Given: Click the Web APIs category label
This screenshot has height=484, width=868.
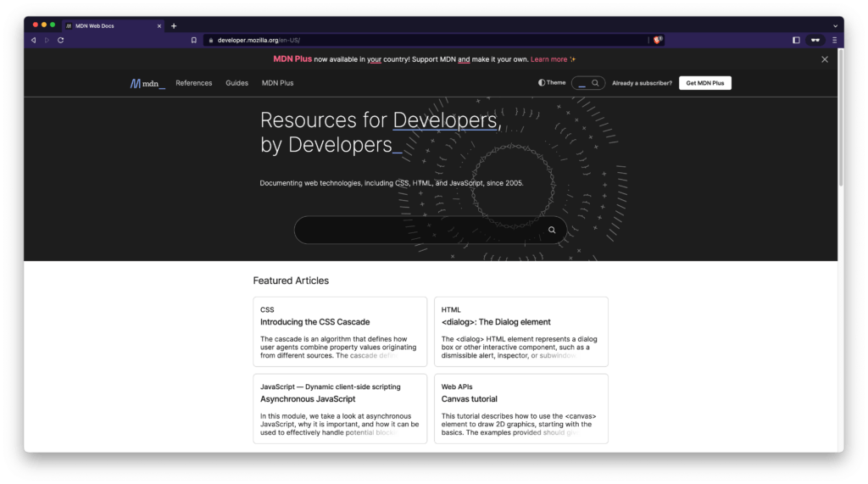Looking at the screenshot, I should [457, 387].
